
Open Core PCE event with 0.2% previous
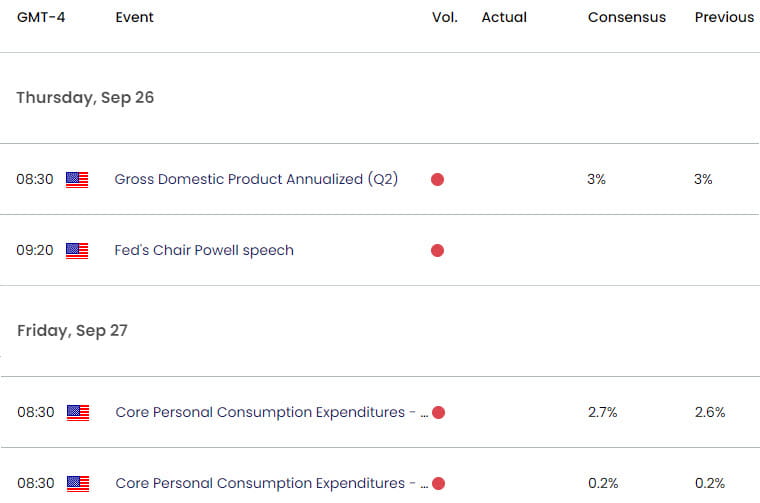[x=272, y=483]
